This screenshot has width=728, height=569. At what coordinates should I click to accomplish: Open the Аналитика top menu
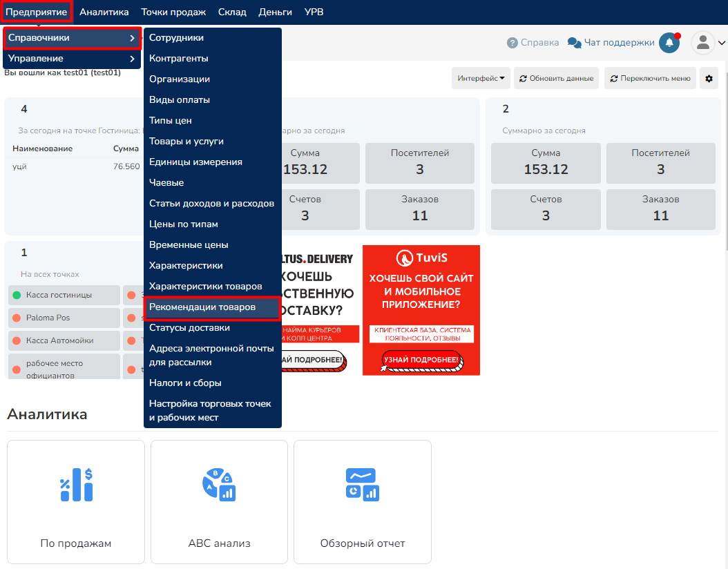coord(104,12)
